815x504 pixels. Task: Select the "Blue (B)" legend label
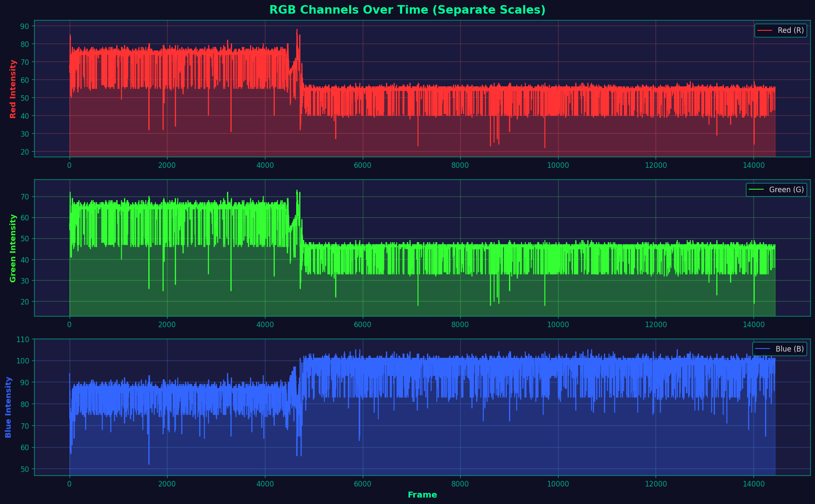[790, 349]
